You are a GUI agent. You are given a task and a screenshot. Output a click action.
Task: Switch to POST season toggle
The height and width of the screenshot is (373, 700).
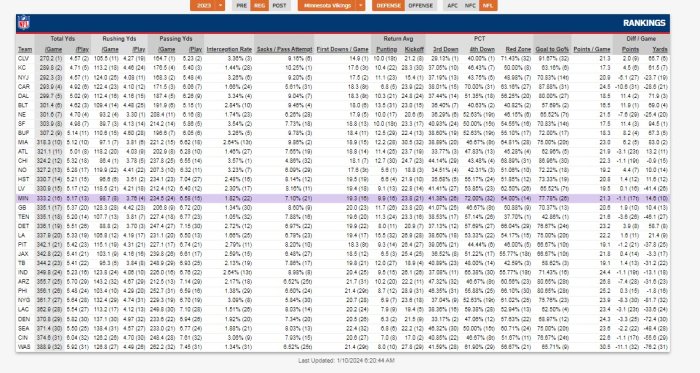pyautogui.click(x=279, y=5)
